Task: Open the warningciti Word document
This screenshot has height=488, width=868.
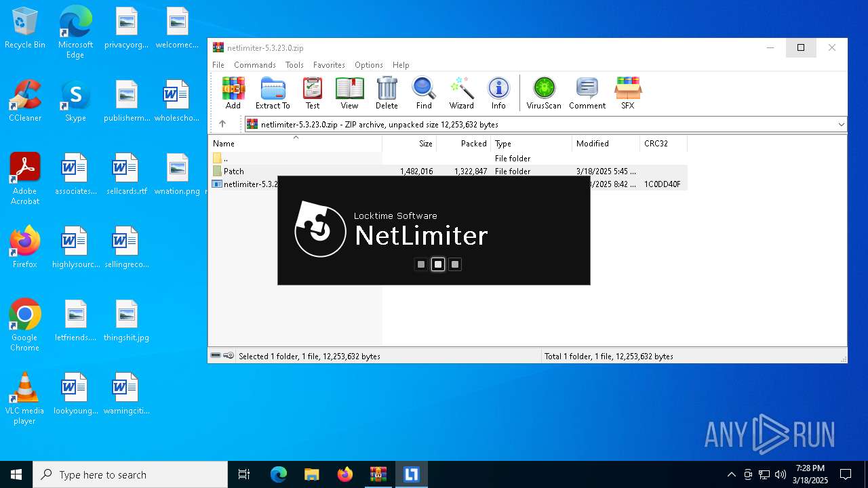Action: [x=126, y=394]
